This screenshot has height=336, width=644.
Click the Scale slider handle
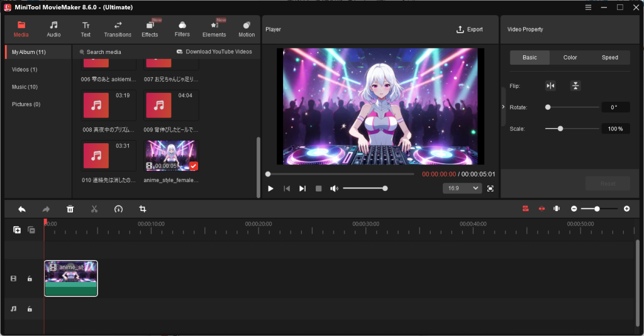[560, 129]
